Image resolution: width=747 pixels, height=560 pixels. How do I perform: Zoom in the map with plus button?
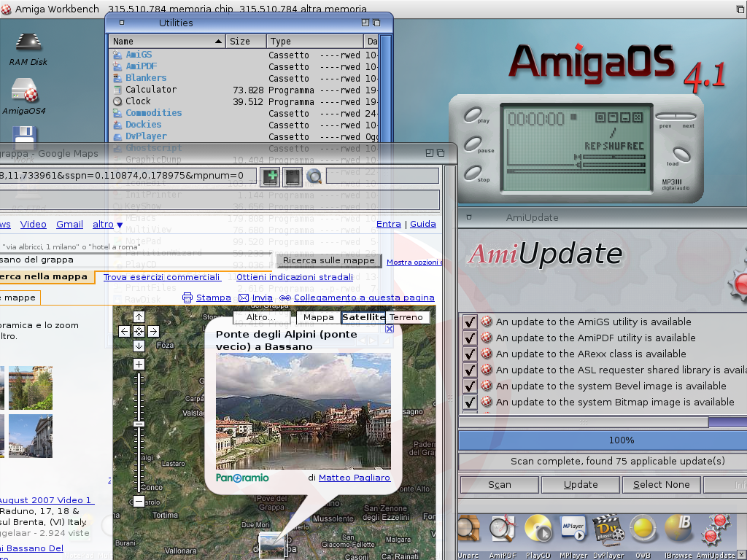point(139,365)
